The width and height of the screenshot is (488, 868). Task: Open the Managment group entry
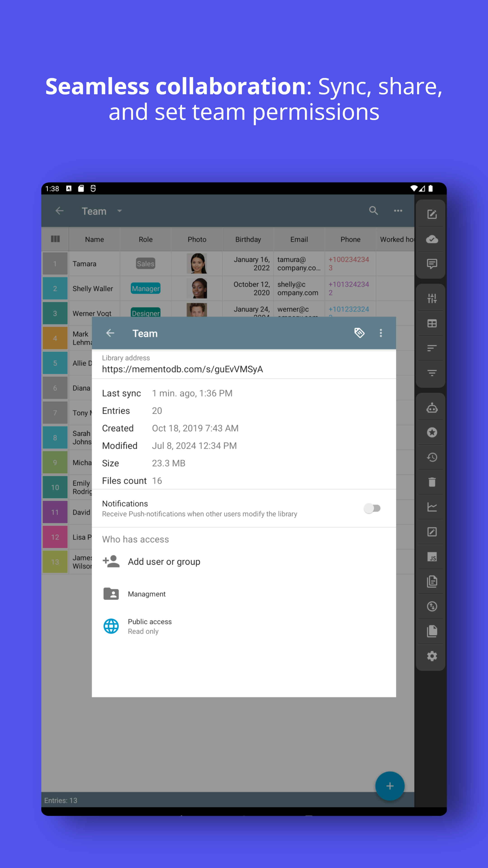244,594
